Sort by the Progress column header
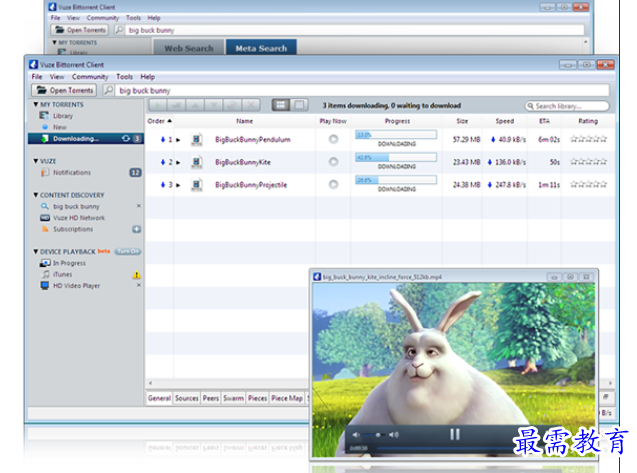The height and width of the screenshot is (473, 637). [397, 121]
